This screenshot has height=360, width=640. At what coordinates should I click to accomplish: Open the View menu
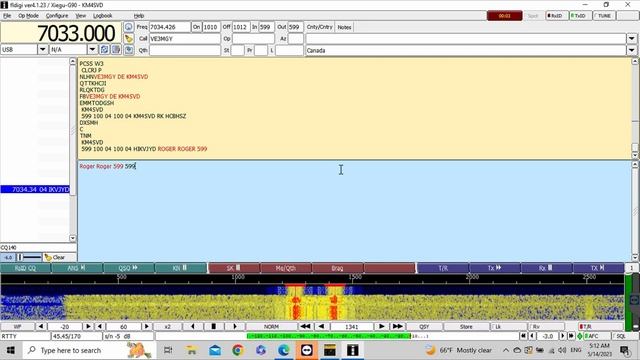(80, 16)
